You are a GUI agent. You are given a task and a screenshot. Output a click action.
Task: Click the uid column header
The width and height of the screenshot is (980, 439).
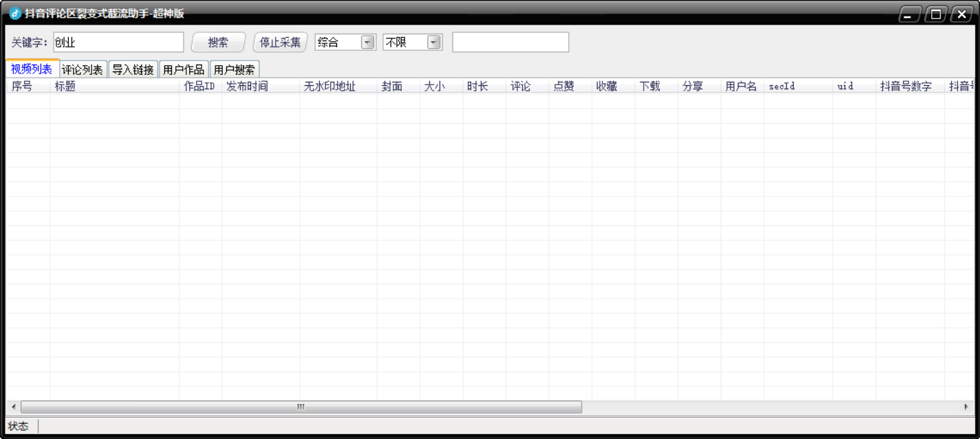coord(854,86)
